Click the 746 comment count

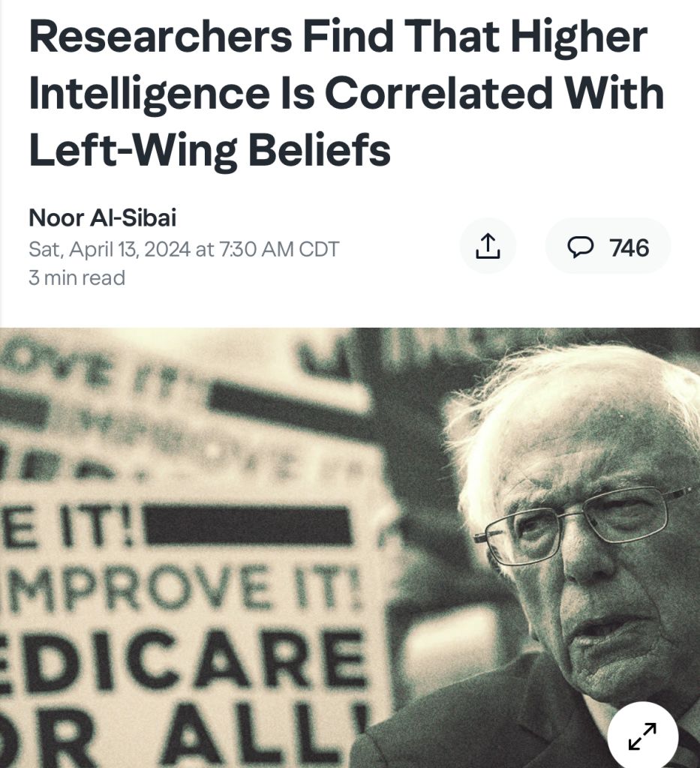coord(629,247)
